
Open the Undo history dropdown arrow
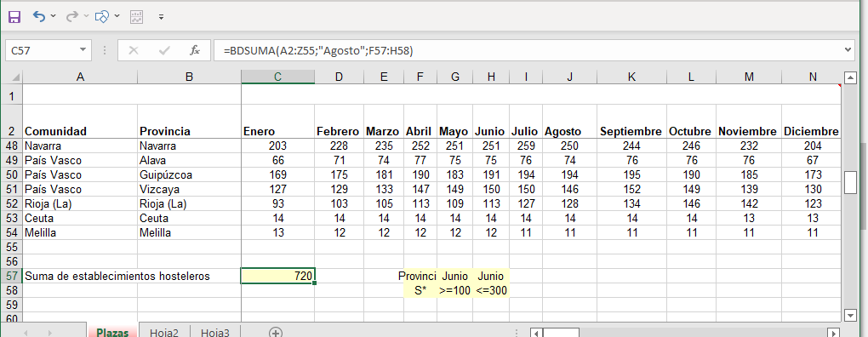coord(53,17)
